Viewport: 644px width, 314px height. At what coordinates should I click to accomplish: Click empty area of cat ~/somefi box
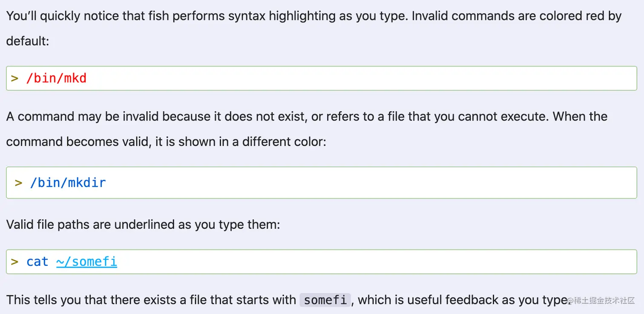[x=375, y=262]
